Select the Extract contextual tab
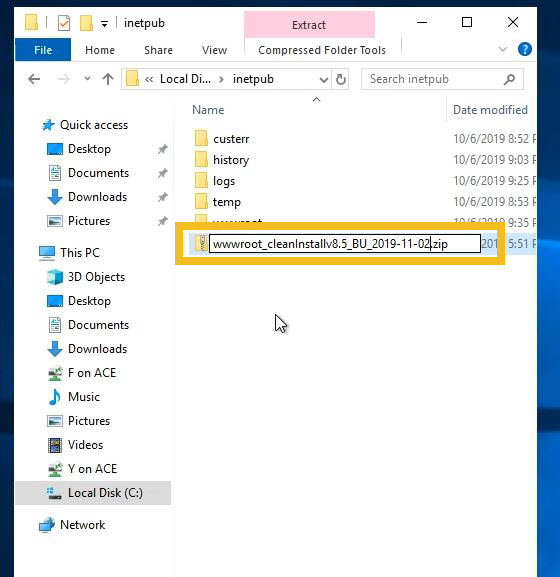Image resolution: width=560 pixels, height=577 pixels. (x=309, y=25)
